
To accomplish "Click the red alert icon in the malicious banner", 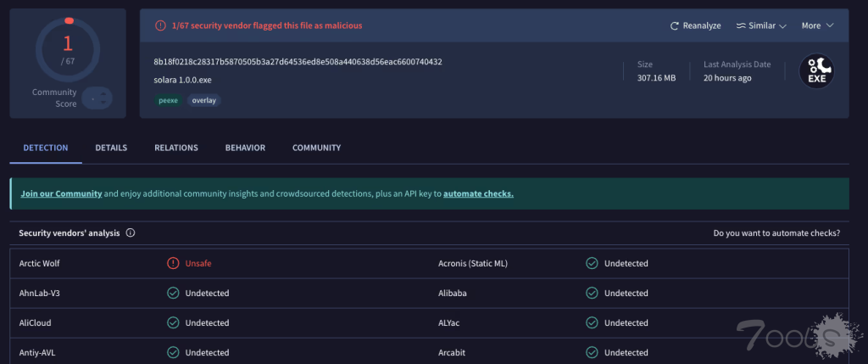I will coord(160,25).
